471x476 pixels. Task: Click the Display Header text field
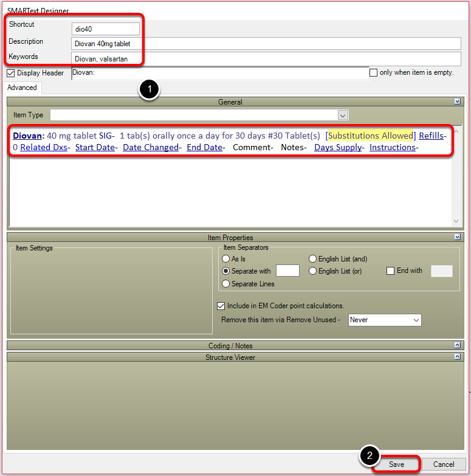pyautogui.click(x=221, y=73)
